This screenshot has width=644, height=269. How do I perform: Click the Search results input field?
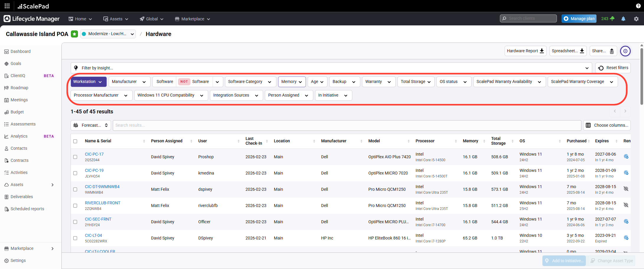click(347, 125)
